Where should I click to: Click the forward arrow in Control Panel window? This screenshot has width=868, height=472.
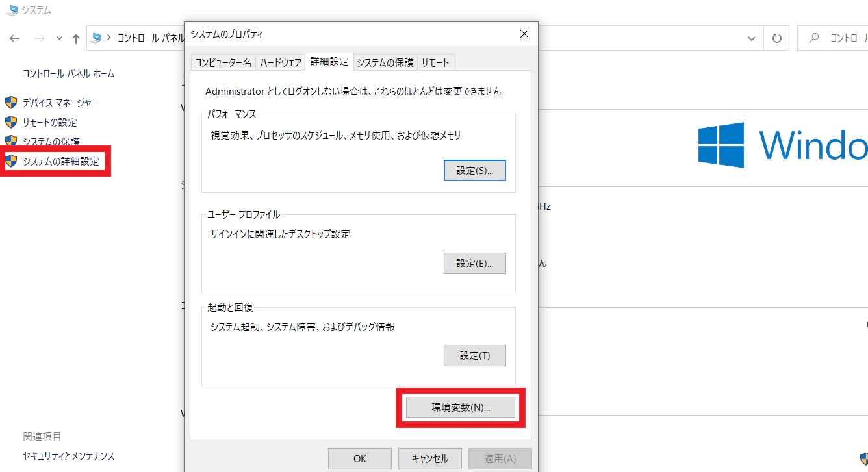pyautogui.click(x=40, y=38)
